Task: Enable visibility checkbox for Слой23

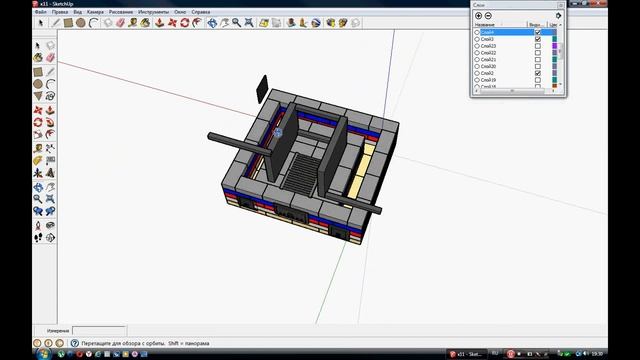Action: (x=538, y=46)
